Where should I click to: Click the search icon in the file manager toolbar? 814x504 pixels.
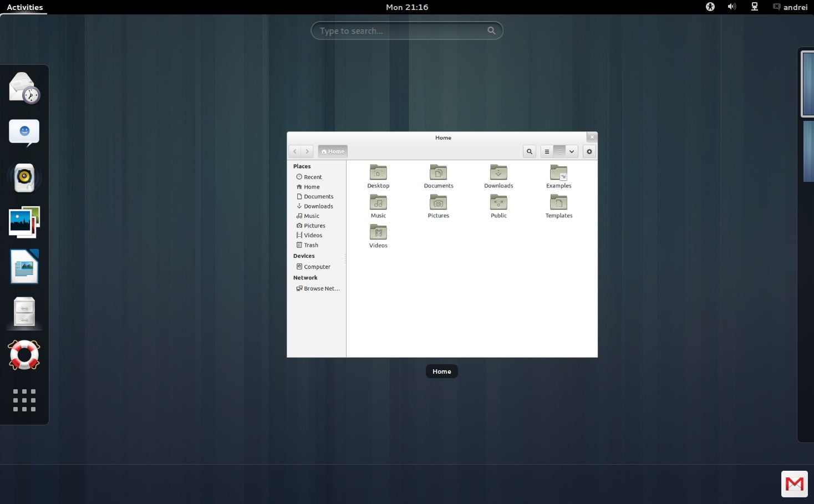tap(529, 151)
